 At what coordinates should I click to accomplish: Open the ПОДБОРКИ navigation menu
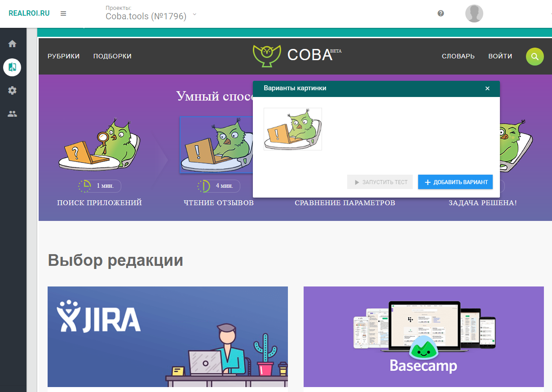112,56
